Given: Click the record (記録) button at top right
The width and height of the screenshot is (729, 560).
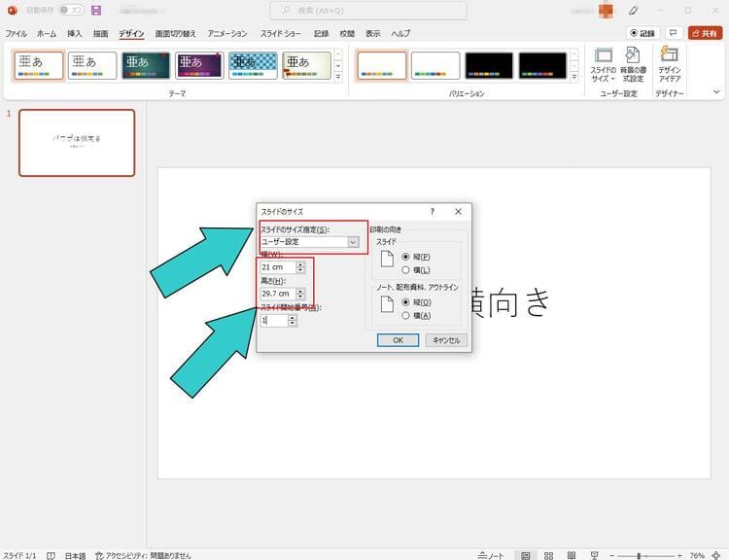Looking at the screenshot, I should click(x=642, y=33).
